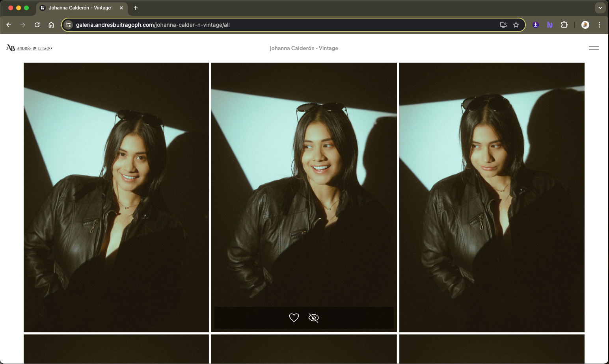Click the install app icon in address bar
The image size is (609, 364).
[503, 25]
